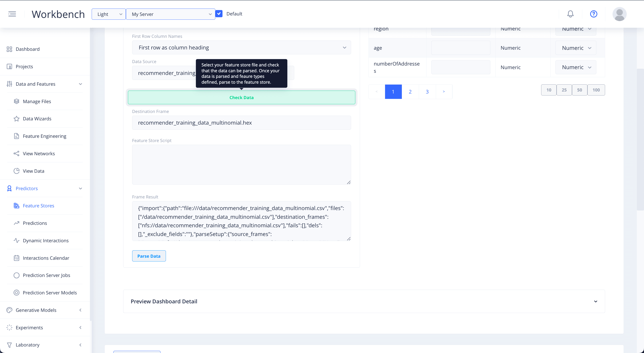This screenshot has width=644, height=353.
Task: Uncheck the Default server checkbox
Action: 219,13
